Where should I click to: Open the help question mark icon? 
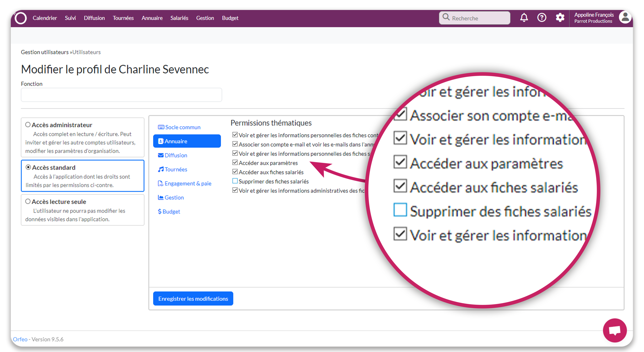(x=542, y=18)
